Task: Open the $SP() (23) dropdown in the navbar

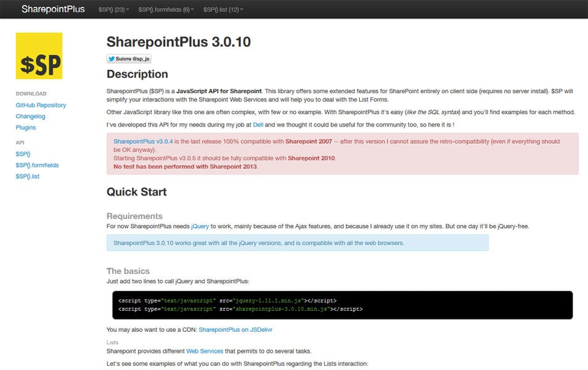Action: click(x=113, y=9)
